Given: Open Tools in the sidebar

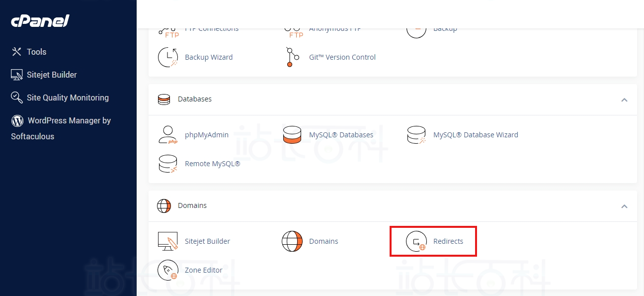Looking at the screenshot, I should tap(36, 52).
